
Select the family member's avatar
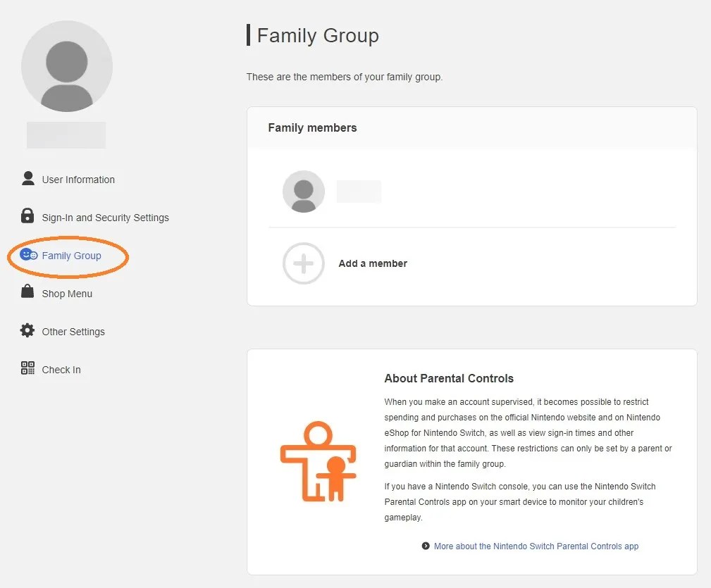[x=304, y=192]
